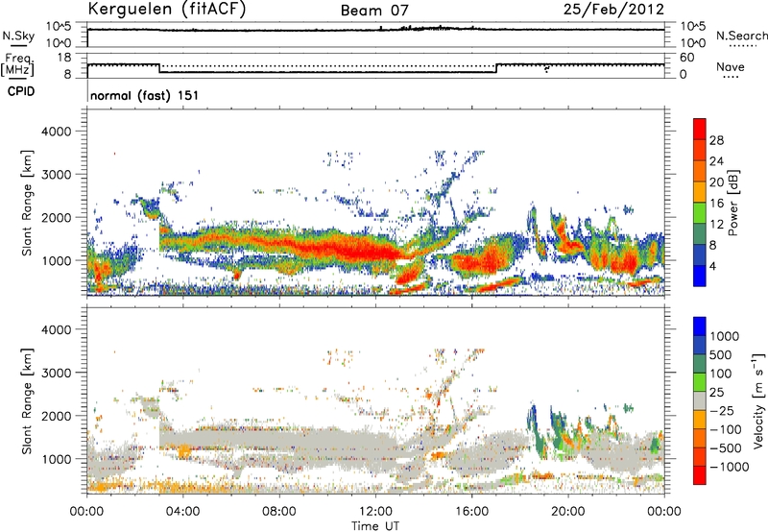This screenshot has height=532, width=768.
Task: Click the frequency step-down near 03:00 UT
Action: click(159, 68)
